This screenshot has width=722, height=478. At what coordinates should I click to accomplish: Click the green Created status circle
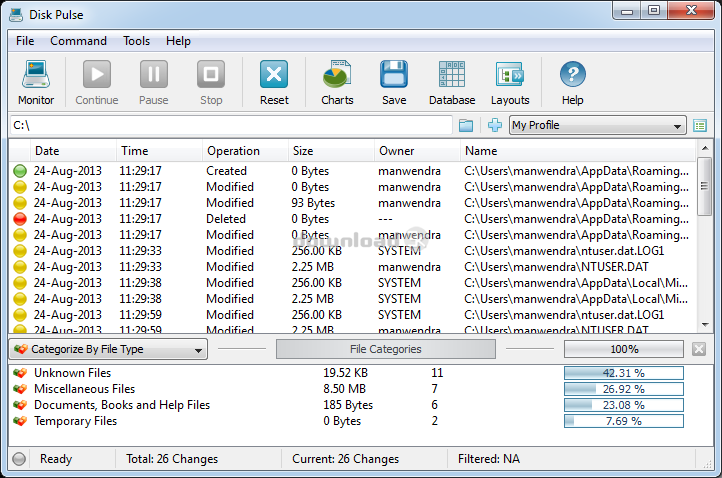(20, 171)
